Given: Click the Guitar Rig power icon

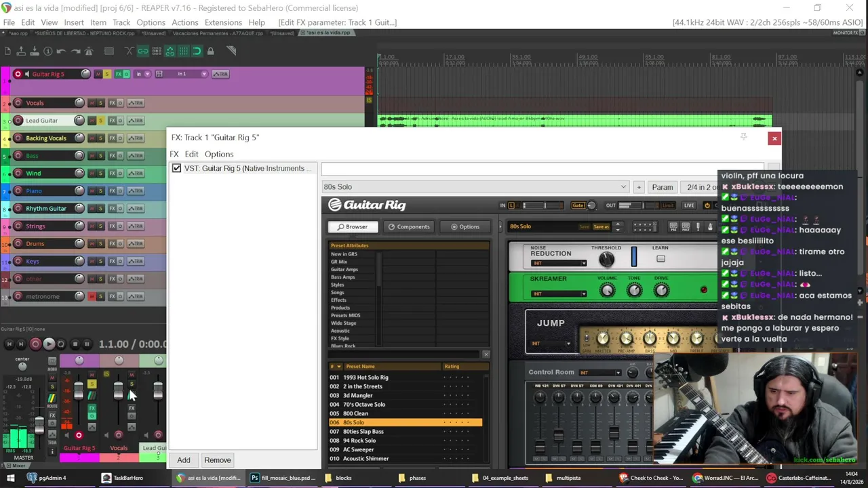Looking at the screenshot, I should [707, 205].
